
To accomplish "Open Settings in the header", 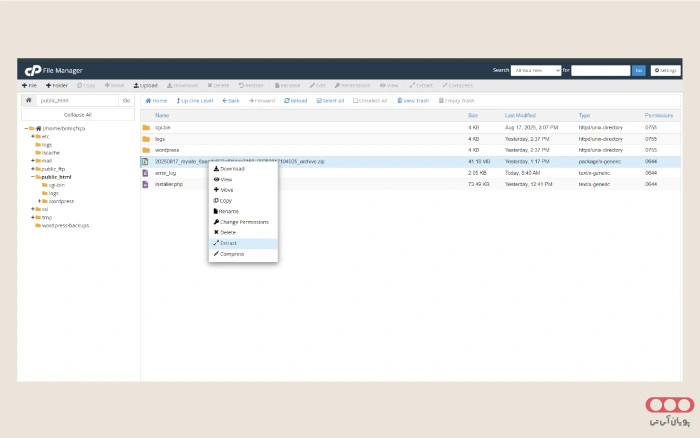I will tap(666, 71).
